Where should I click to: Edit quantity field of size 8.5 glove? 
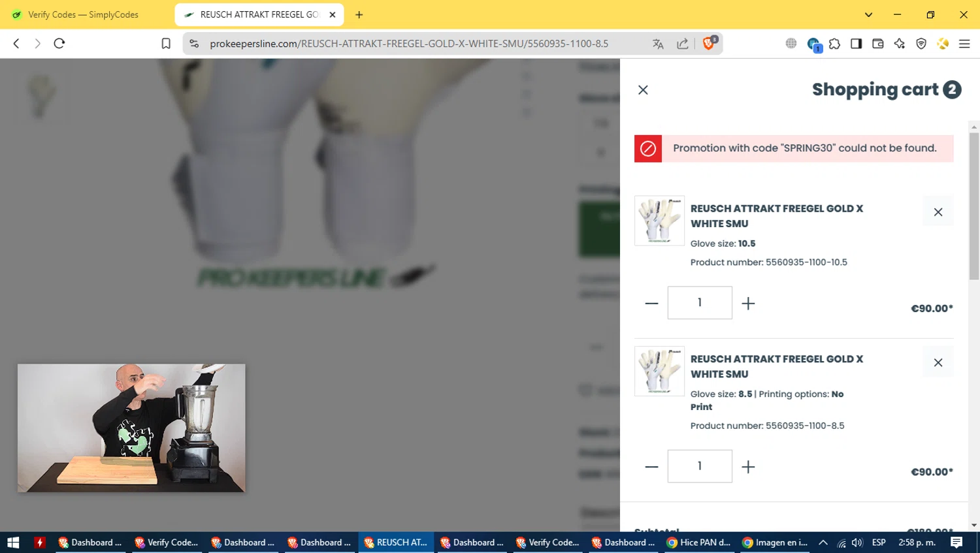tap(700, 466)
